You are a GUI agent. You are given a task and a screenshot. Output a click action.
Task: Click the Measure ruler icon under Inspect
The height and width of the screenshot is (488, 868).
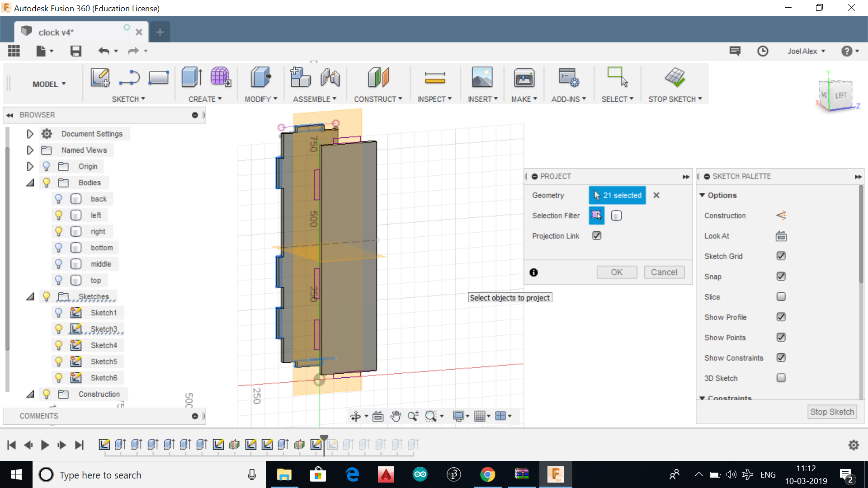click(434, 78)
